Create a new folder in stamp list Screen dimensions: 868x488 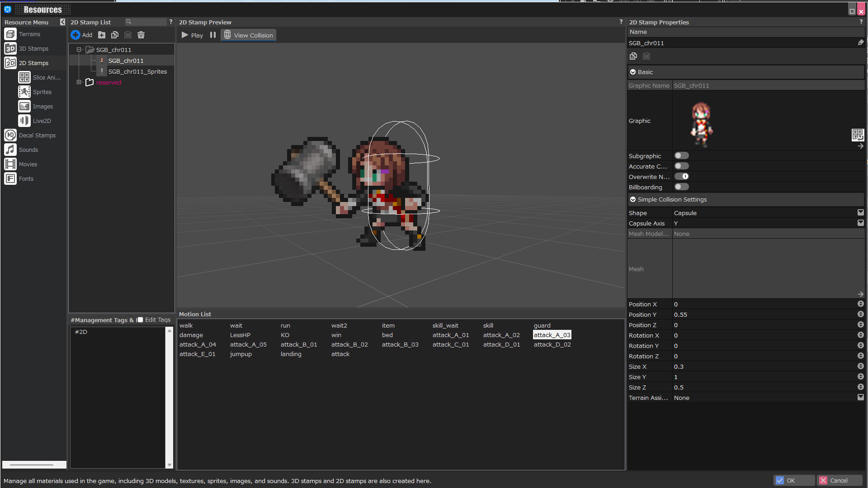102,35
